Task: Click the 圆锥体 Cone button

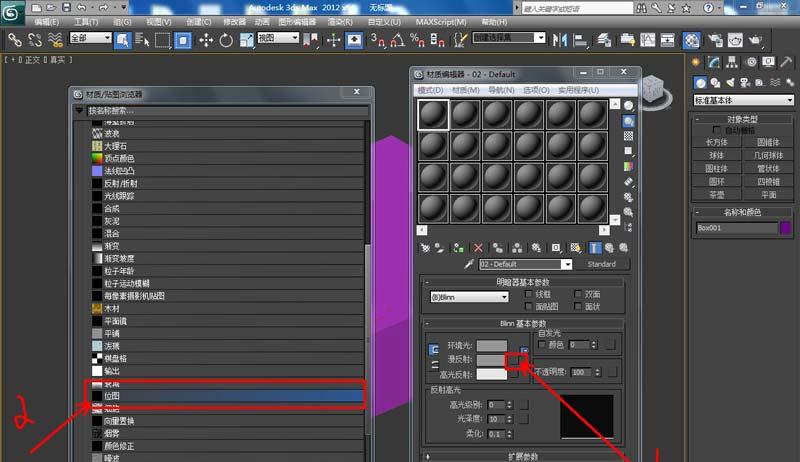Action: point(768,142)
